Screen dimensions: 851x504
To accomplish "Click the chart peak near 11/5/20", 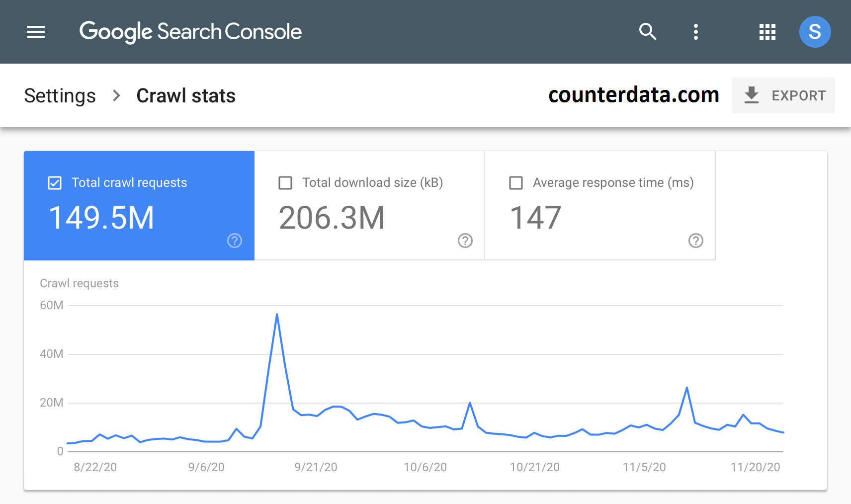I will click(686, 388).
